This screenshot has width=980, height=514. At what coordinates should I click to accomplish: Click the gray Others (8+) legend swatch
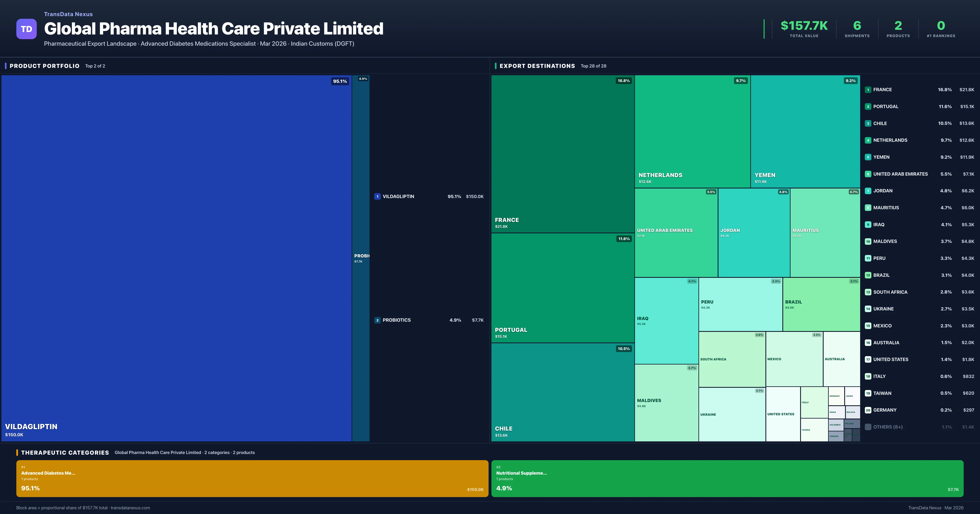click(868, 427)
